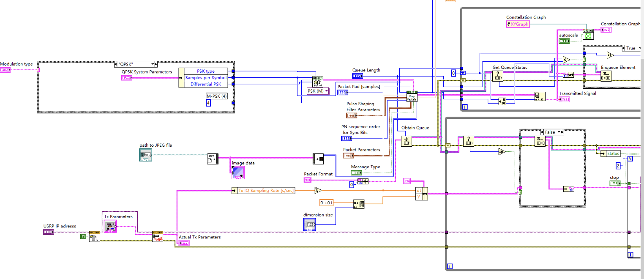
Task: Click the Tx Parameters cluster terminal
Action: 110,227
